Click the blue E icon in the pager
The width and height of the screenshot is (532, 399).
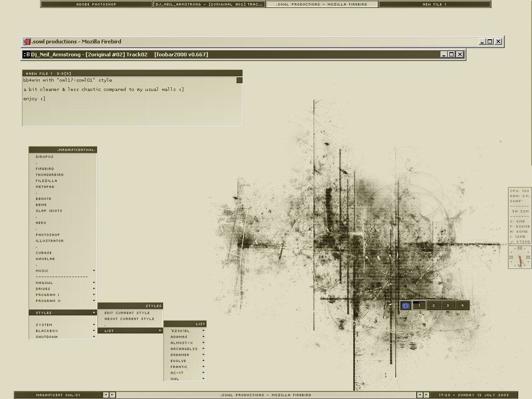pyautogui.click(x=405, y=306)
